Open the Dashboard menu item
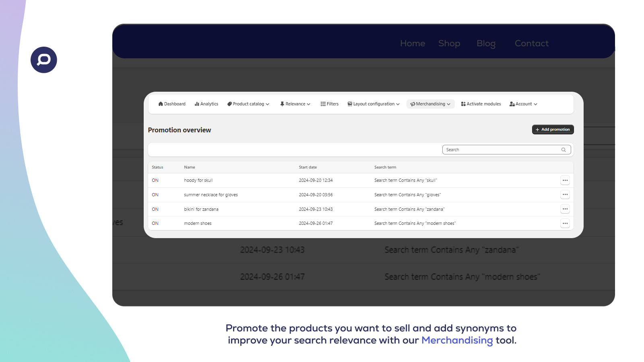 point(172,104)
